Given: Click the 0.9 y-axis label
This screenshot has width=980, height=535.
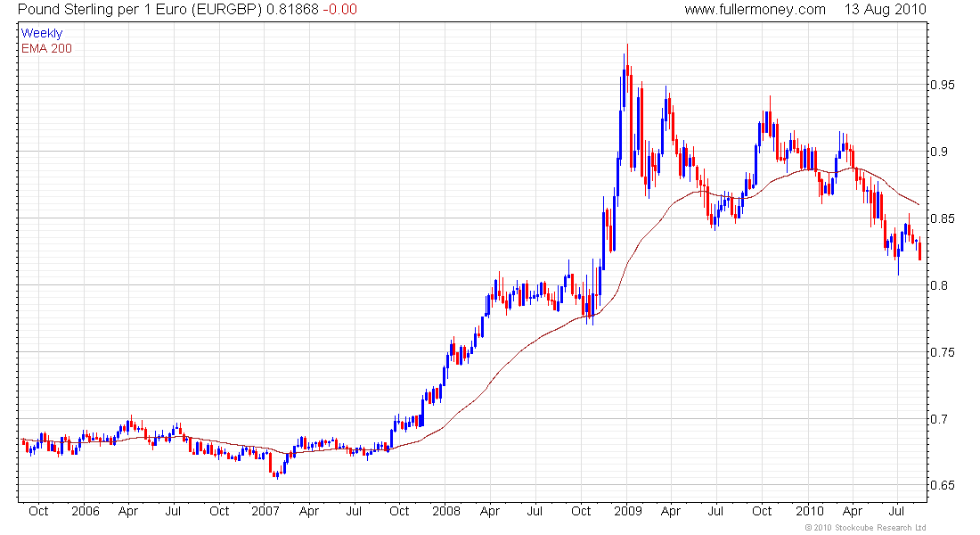Looking at the screenshot, I should pyautogui.click(x=939, y=152).
